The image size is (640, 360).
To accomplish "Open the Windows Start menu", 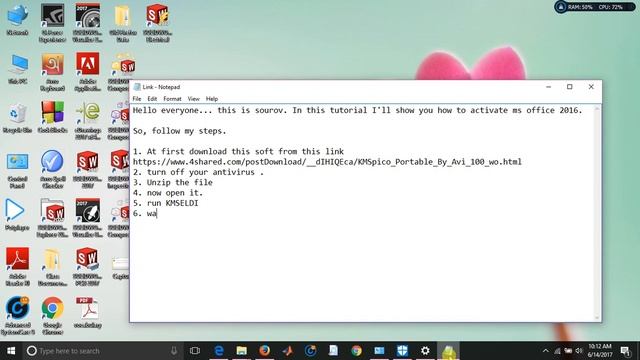I will pyautogui.click(x=11, y=351).
